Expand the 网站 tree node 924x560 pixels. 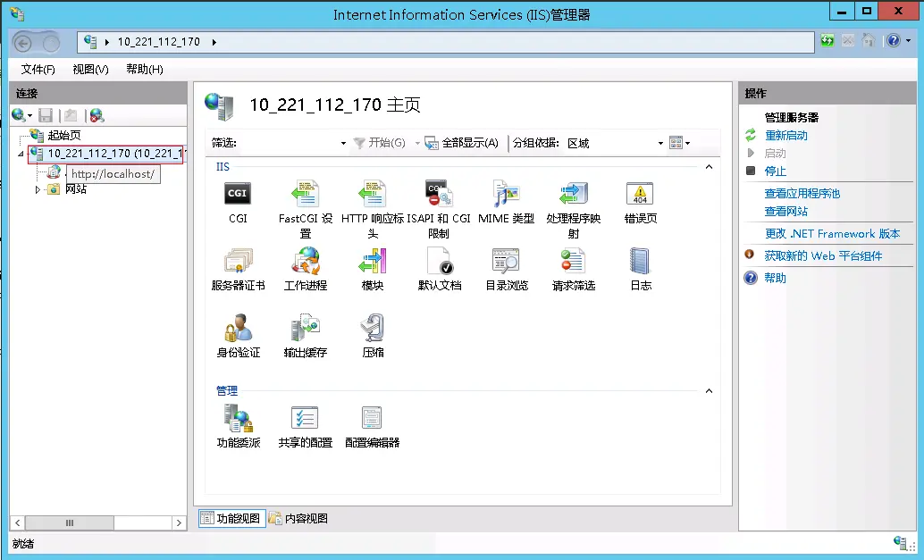[x=38, y=189]
